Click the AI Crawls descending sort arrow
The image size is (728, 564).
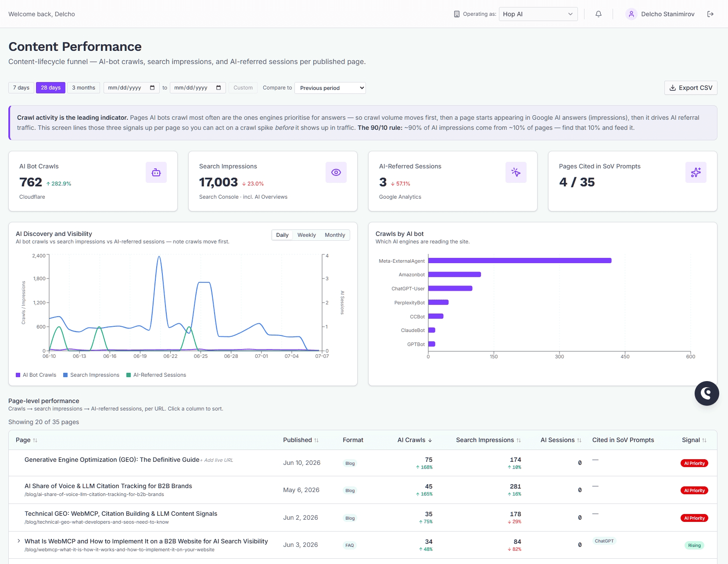click(x=430, y=440)
